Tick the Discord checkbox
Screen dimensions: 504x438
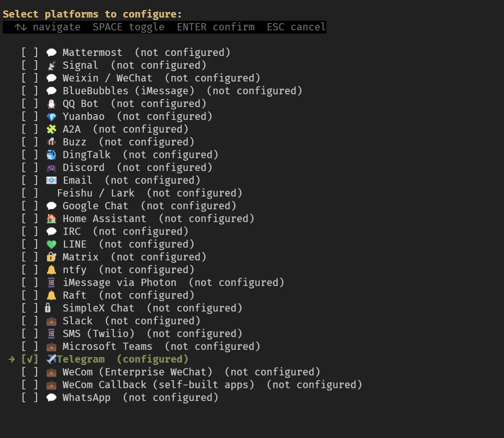coord(30,167)
